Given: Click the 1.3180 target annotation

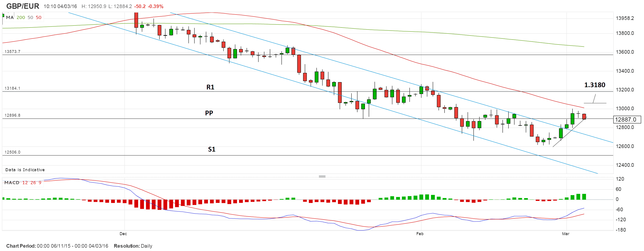Looking at the screenshot, I should tap(595, 85).
